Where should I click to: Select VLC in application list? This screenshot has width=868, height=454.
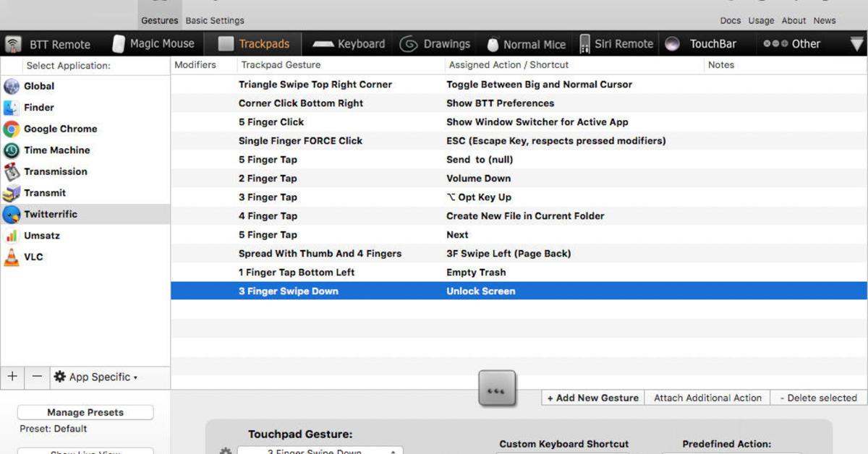click(85, 257)
